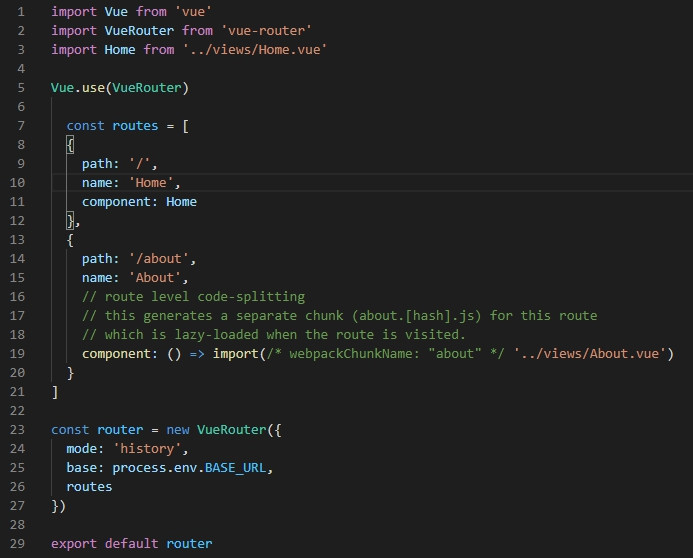Image resolution: width=693 pixels, height=558 pixels.
Task: Click the 'history' mode string
Action: [x=148, y=448]
